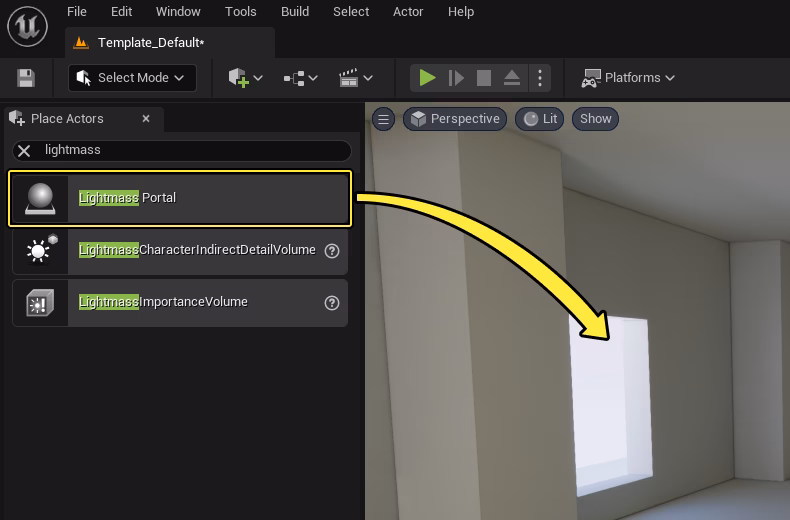Open the viewport Show flags menu
Image resolution: width=790 pixels, height=520 pixels.
[x=595, y=119]
